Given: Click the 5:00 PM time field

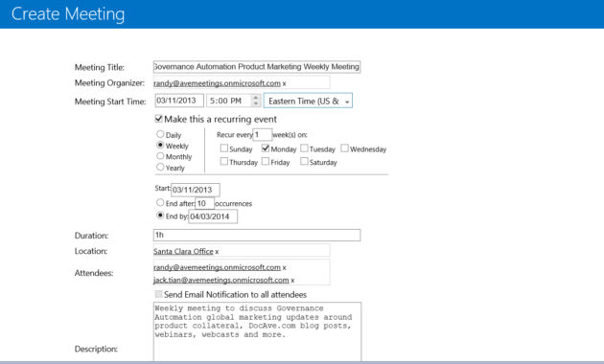Looking at the screenshot, I should click(x=229, y=101).
